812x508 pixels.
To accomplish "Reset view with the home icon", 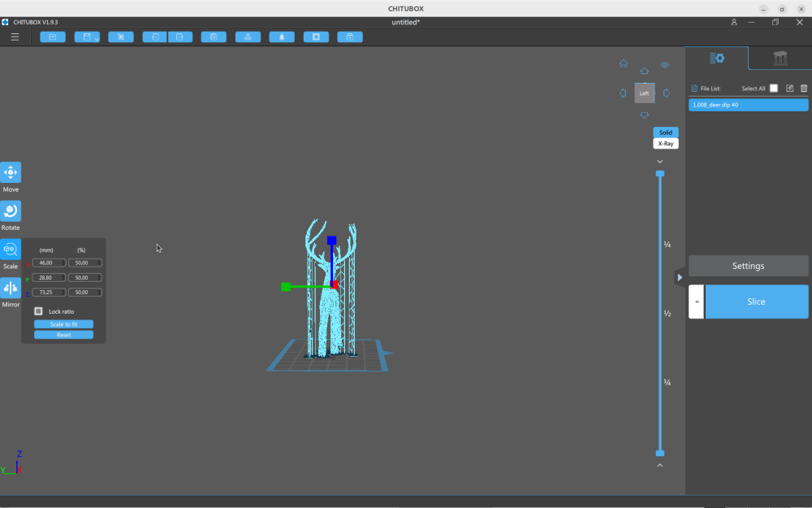I will 624,63.
